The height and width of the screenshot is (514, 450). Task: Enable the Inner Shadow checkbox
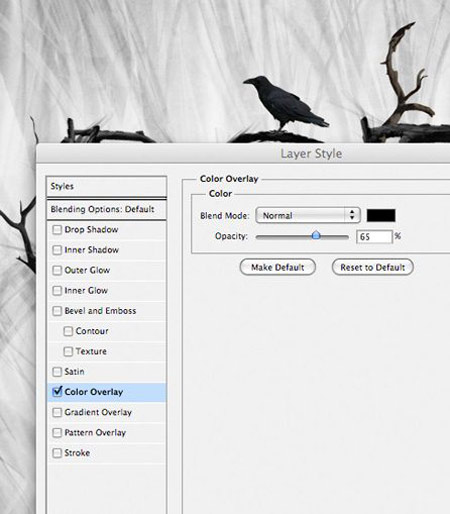click(x=57, y=250)
